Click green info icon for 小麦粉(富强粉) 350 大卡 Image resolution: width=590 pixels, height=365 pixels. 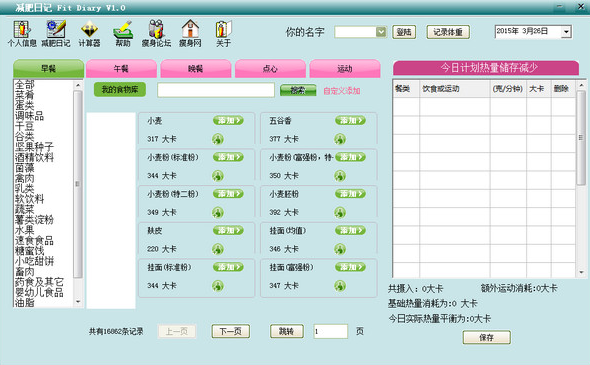(x=340, y=176)
